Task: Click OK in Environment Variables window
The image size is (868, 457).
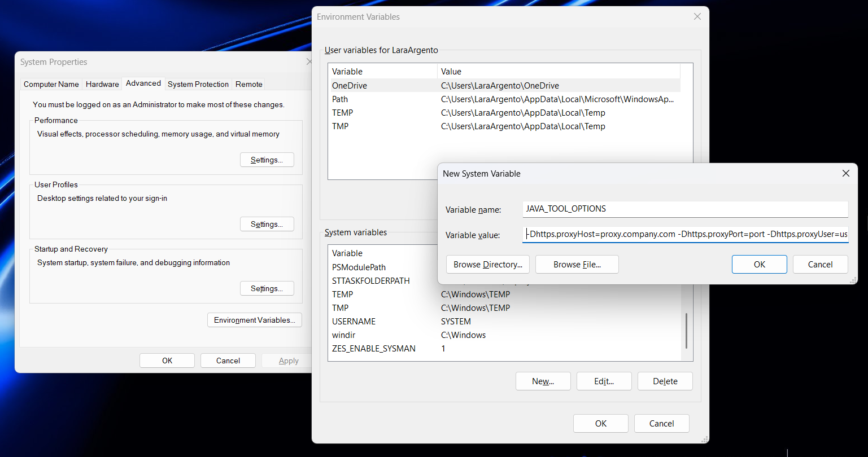Action: tap(600, 423)
